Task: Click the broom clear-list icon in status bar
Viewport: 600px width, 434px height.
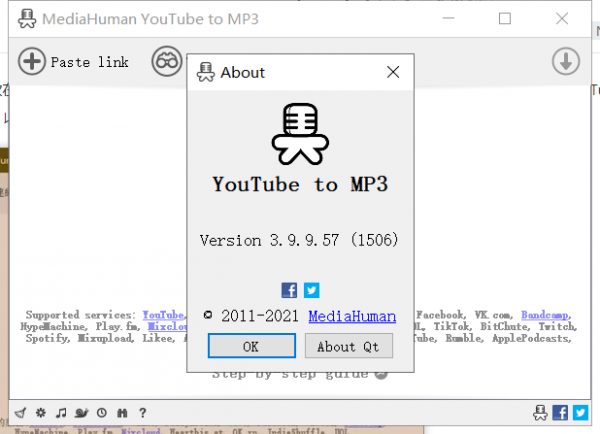Action: pyautogui.click(x=20, y=413)
